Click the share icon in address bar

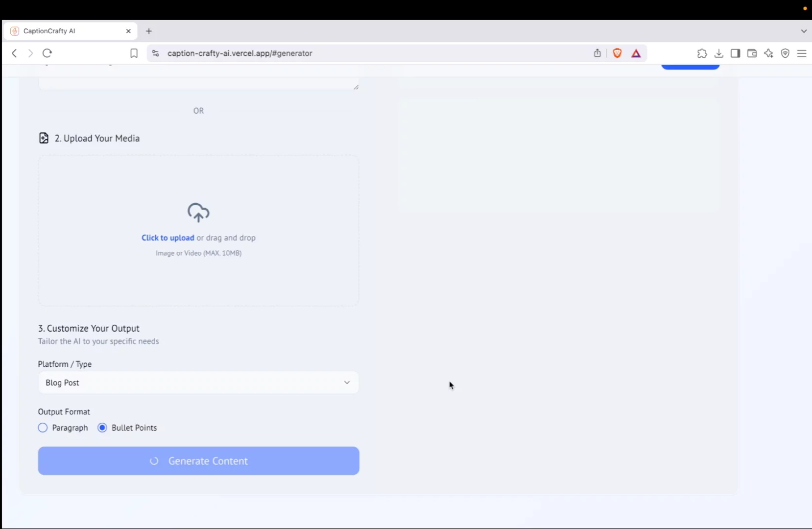pos(597,53)
